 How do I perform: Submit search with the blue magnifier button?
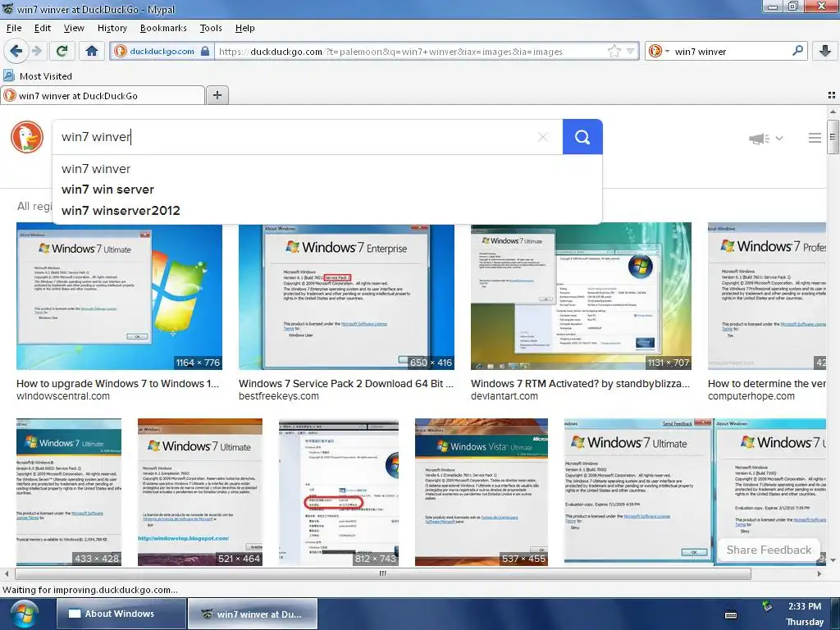[x=582, y=137]
